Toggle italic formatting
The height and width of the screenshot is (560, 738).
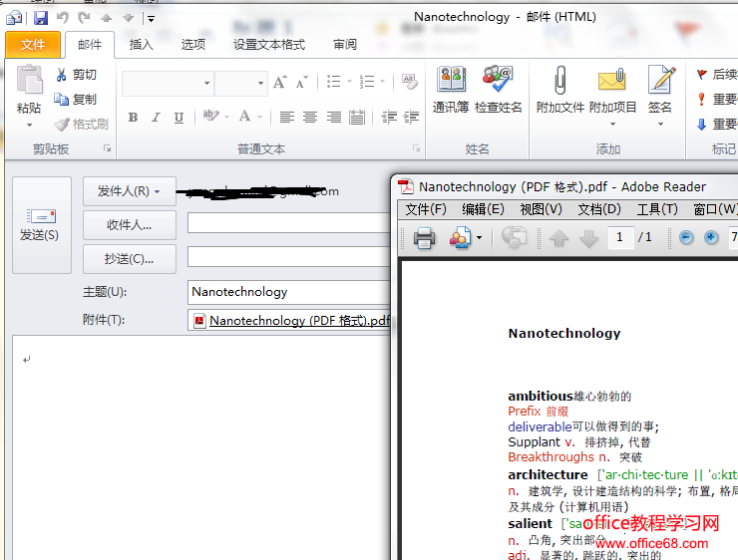(x=156, y=117)
